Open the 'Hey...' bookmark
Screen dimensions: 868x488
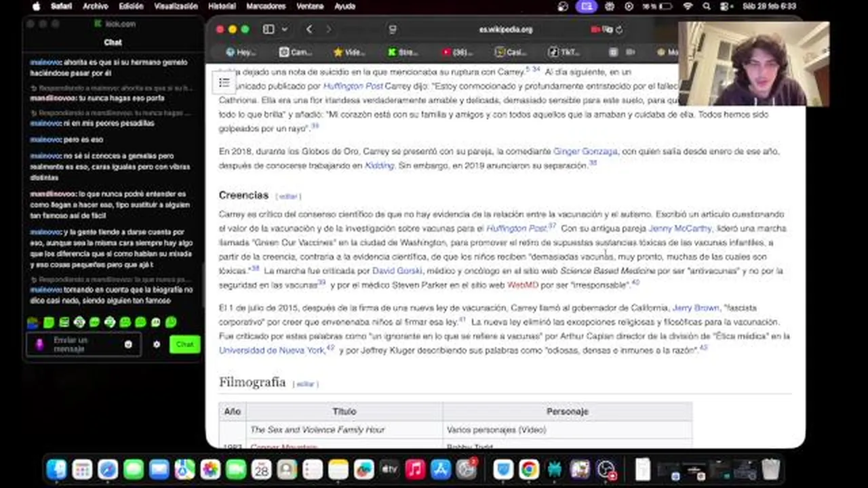pos(241,52)
